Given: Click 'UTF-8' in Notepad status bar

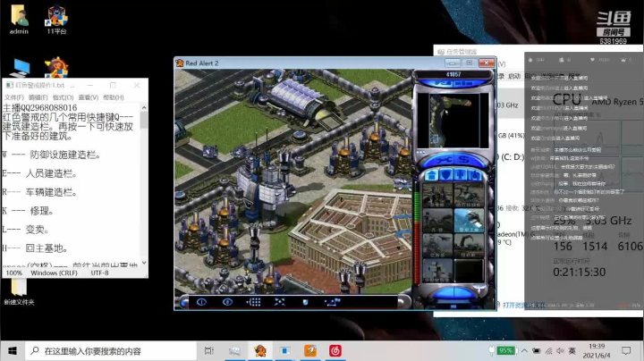Looking at the screenshot, I should (100, 273).
